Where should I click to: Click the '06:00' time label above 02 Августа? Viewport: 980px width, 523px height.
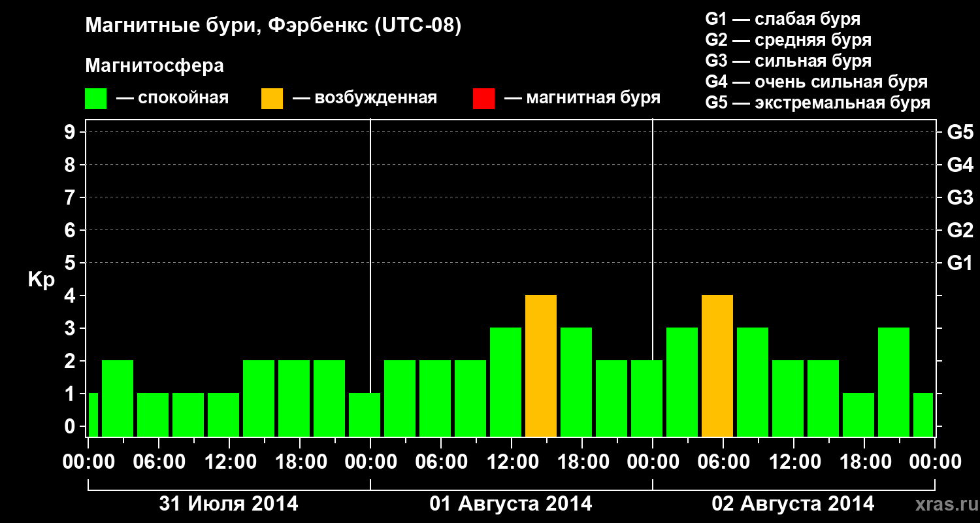[723, 462]
